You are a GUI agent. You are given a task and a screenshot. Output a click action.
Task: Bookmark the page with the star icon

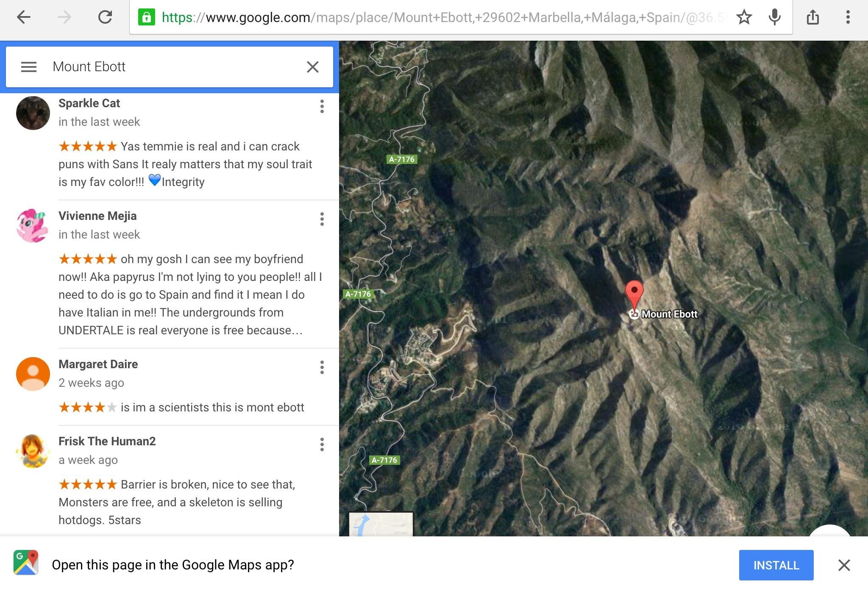(x=744, y=17)
